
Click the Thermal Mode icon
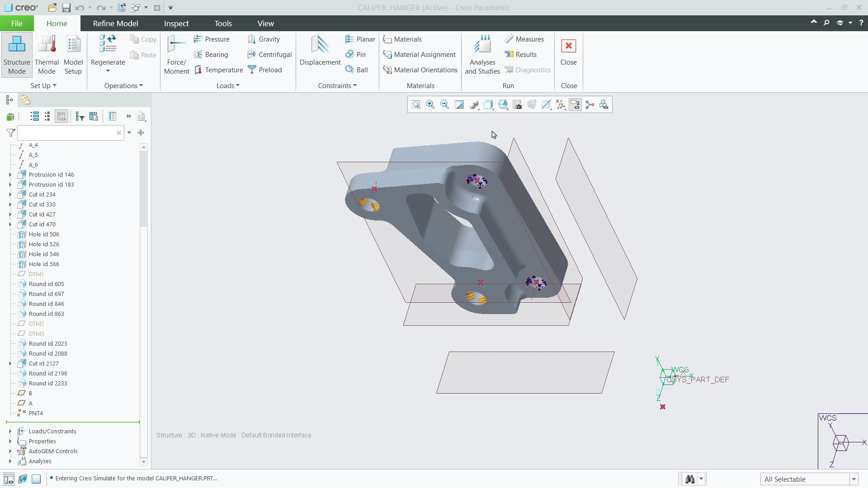pos(47,55)
